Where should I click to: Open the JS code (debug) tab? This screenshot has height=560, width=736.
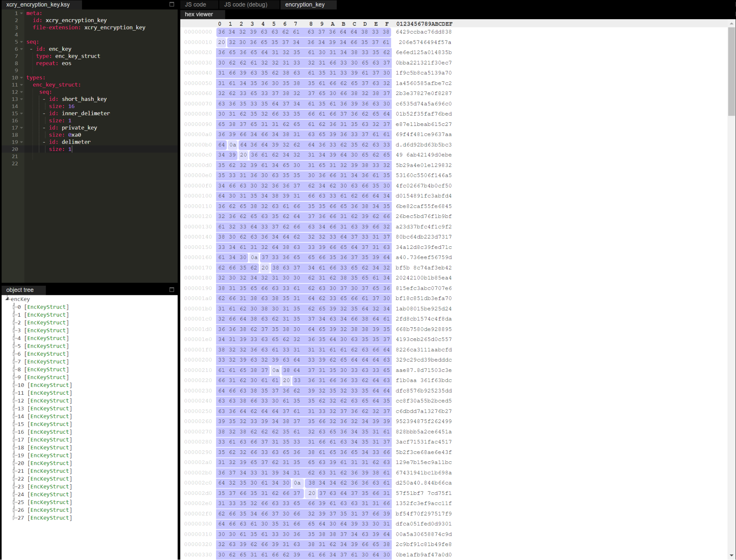point(246,4)
